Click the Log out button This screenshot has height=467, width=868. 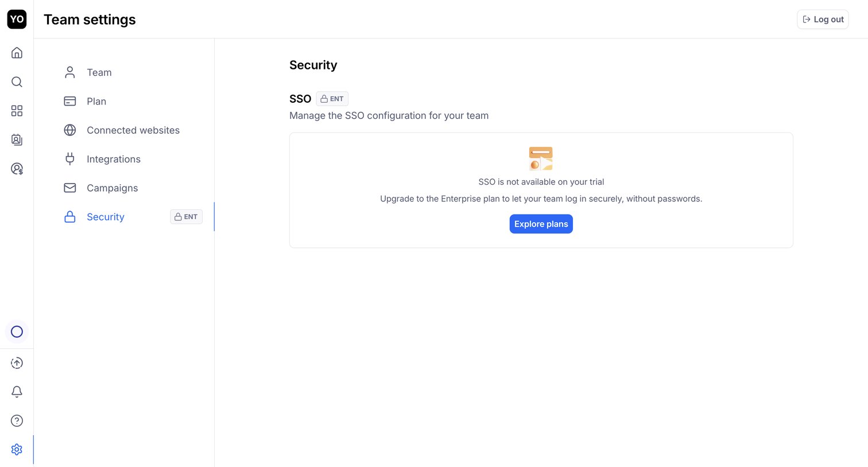click(823, 19)
